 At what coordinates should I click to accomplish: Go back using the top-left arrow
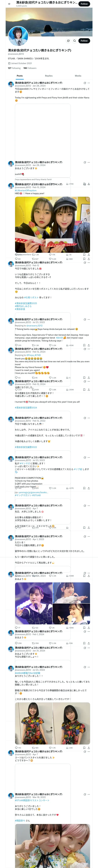click(x=9, y=4)
